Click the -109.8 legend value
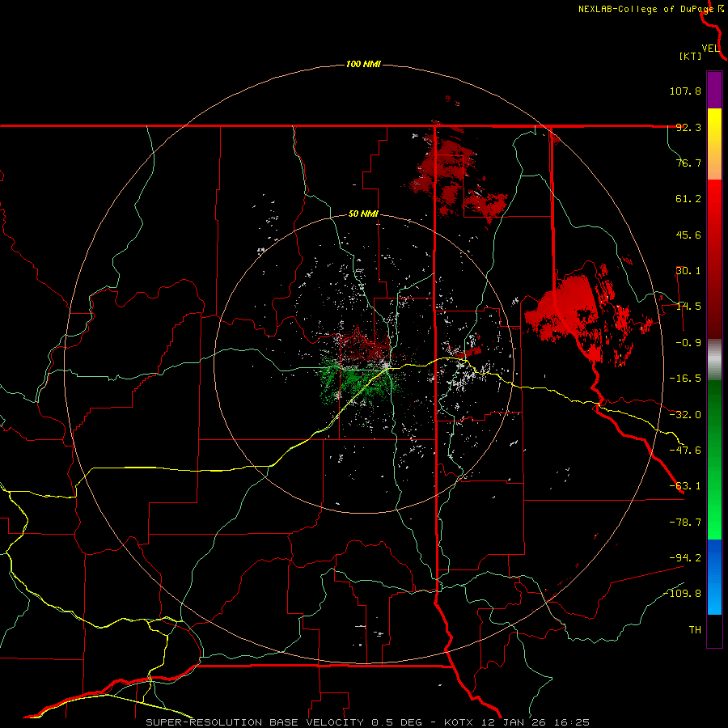The width and height of the screenshot is (728, 728). tap(683, 594)
